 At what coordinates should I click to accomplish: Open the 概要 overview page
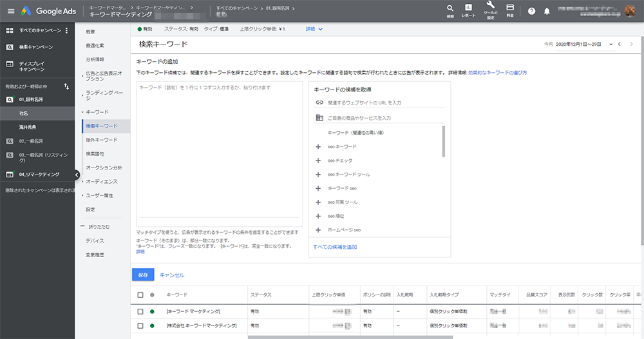pyautogui.click(x=90, y=32)
